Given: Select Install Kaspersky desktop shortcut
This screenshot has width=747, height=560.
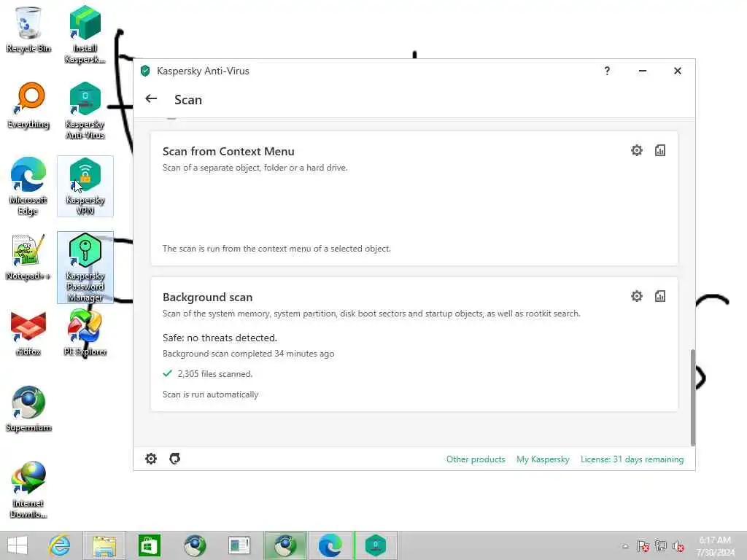Looking at the screenshot, I should pyautogui.click(x=85, y=34).
